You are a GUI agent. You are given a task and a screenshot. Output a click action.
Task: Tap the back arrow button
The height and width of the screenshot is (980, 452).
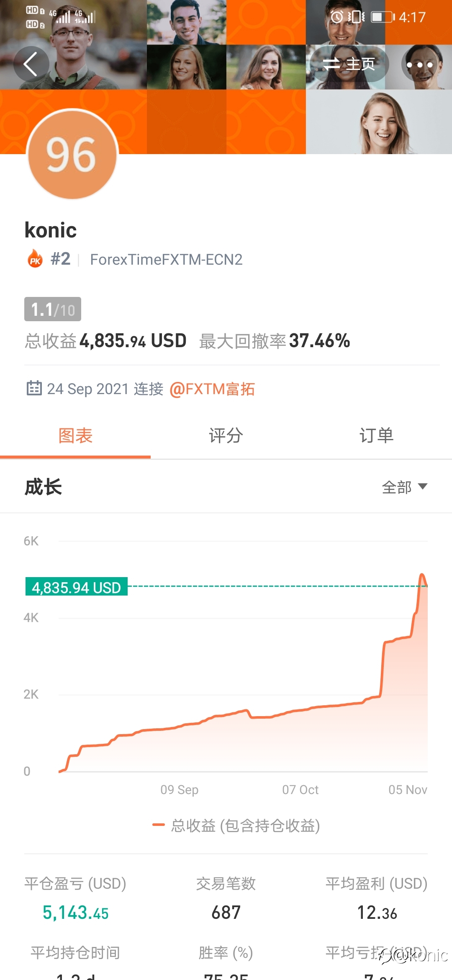coord(31,64)
